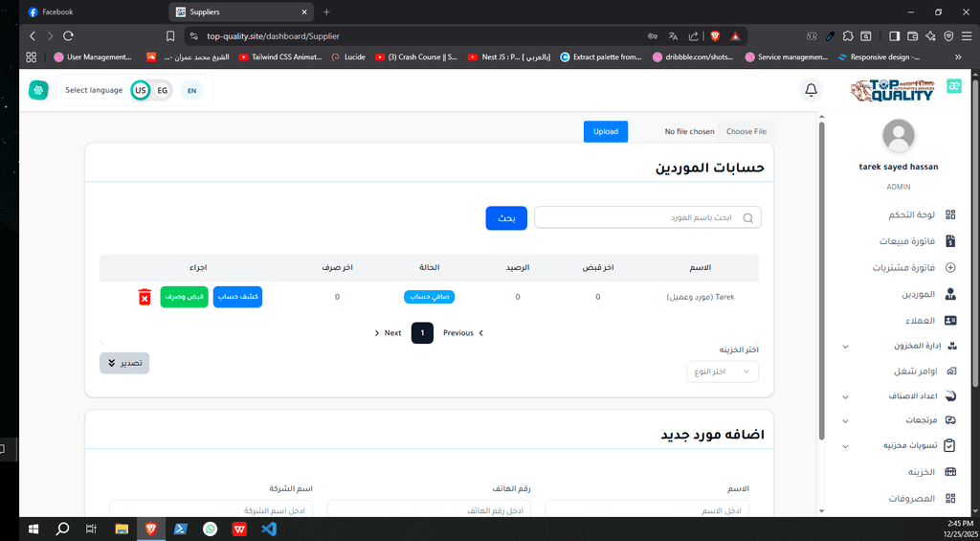Go to Previous page in pagination
This screenshot has width=980, height=541.
[x=463, y=332]
